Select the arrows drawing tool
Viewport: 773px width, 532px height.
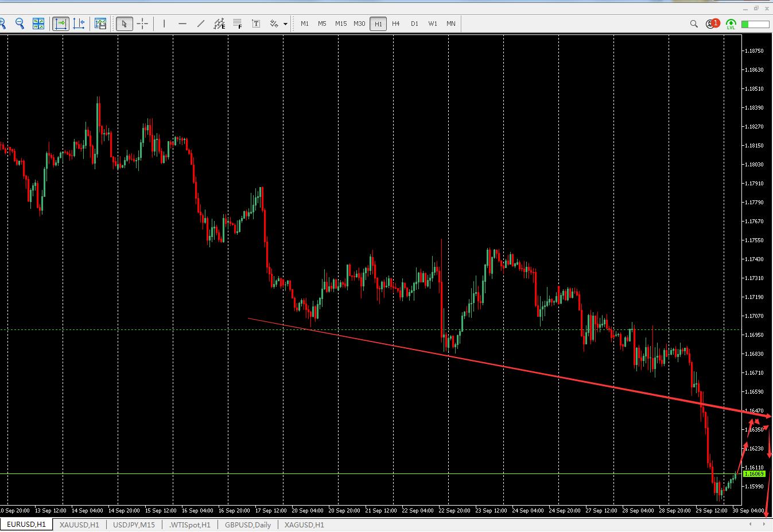[x=274, y=24]
